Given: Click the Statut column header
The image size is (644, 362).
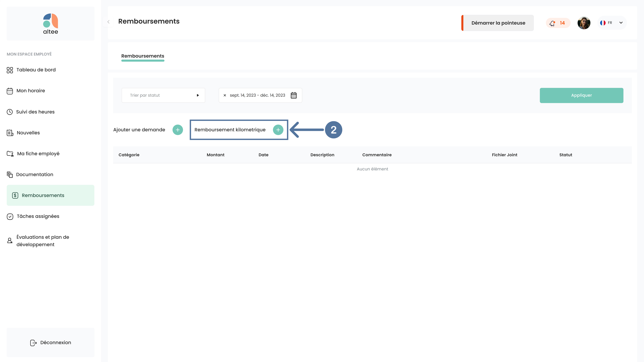Looking at the screenshot, I should 566,155.
